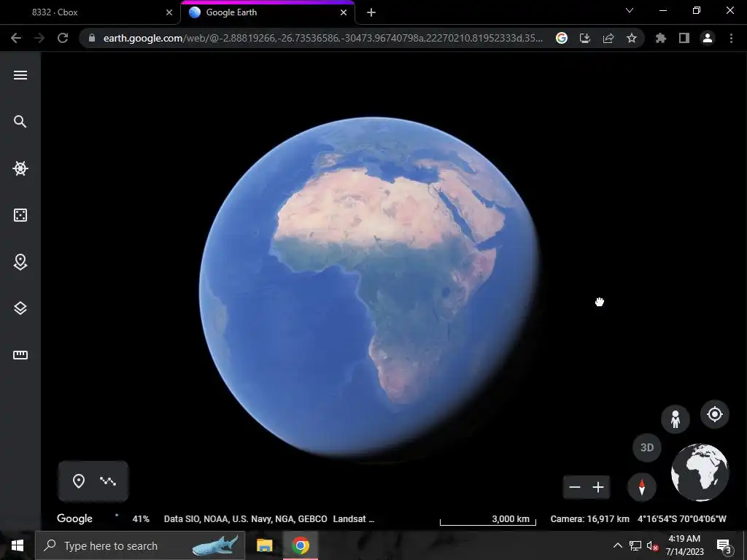The height and width of the screenshot is (560, 747).
Task: Click the taskbar search box
Action: coord(140,545)
